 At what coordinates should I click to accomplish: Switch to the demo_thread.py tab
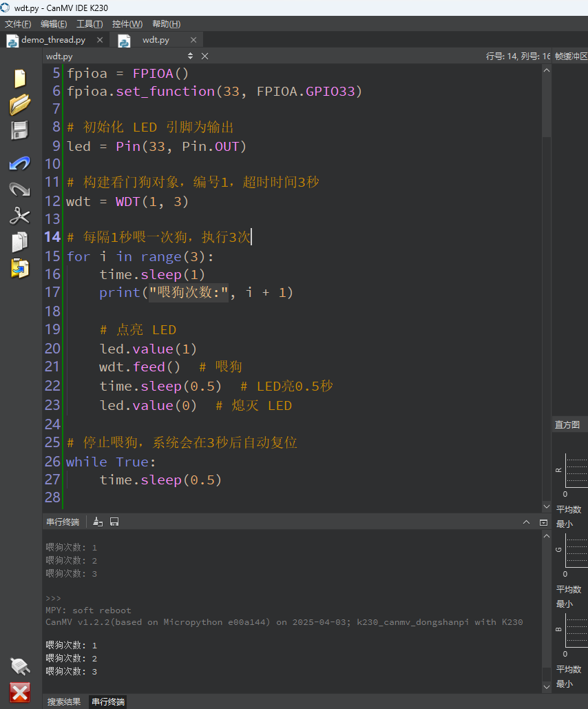click(x=53, y=40)
